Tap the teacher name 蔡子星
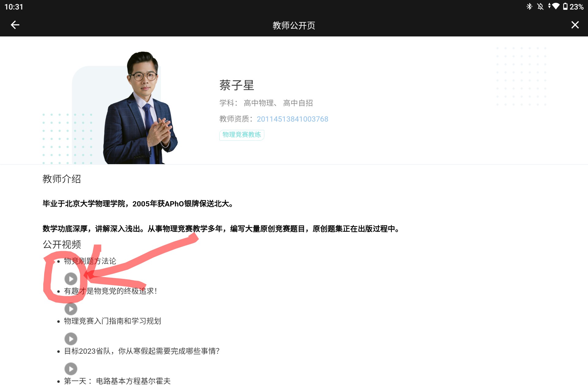Screen dimensions: 588x392 (x=237, y=85)
